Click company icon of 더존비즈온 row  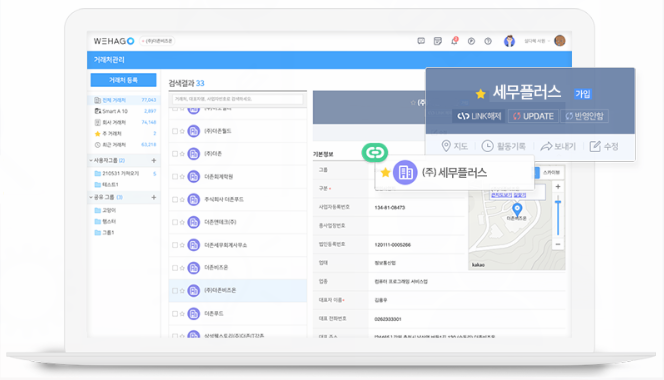(194, 268)
